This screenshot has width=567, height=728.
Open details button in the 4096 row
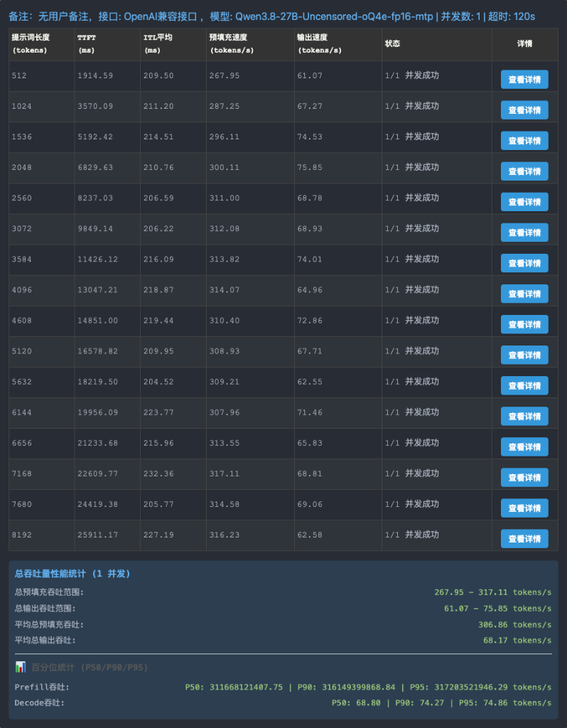[524, 294]
